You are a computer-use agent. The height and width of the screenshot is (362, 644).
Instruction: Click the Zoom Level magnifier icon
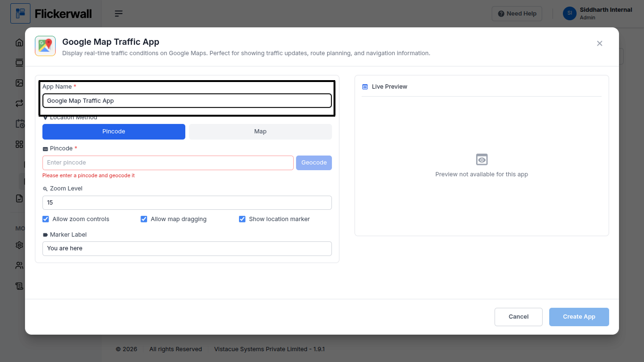[x=45, y=189]
